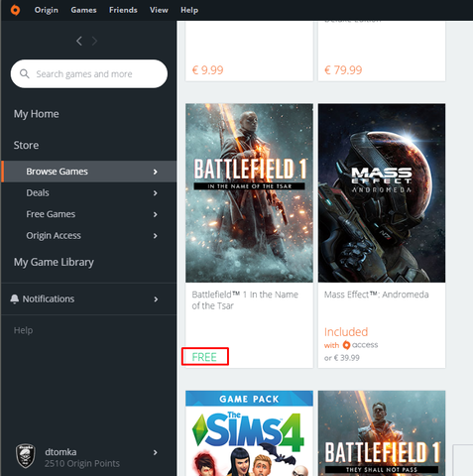473x476 pixels.
Task: Expand the Deals chevron
Action: (156, 192)
